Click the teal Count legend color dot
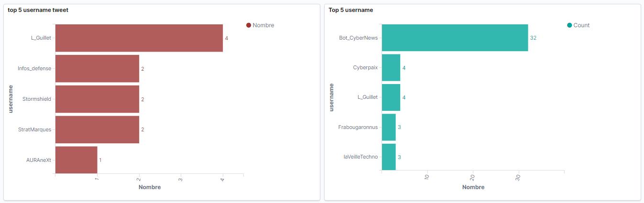Screen dimensions: 644x203 pyautogui.click(x=569, y=25)
